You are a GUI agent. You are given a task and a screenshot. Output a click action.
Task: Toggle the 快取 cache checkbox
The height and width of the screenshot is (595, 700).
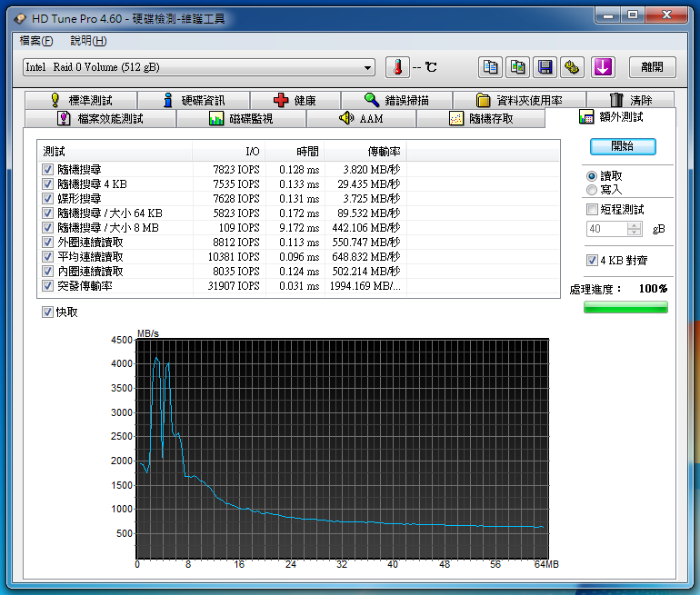(47, 312)
